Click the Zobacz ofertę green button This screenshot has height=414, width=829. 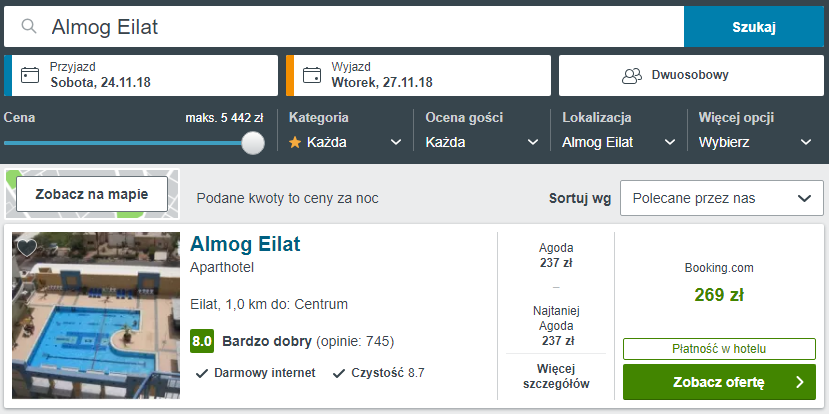pos(720,382)
